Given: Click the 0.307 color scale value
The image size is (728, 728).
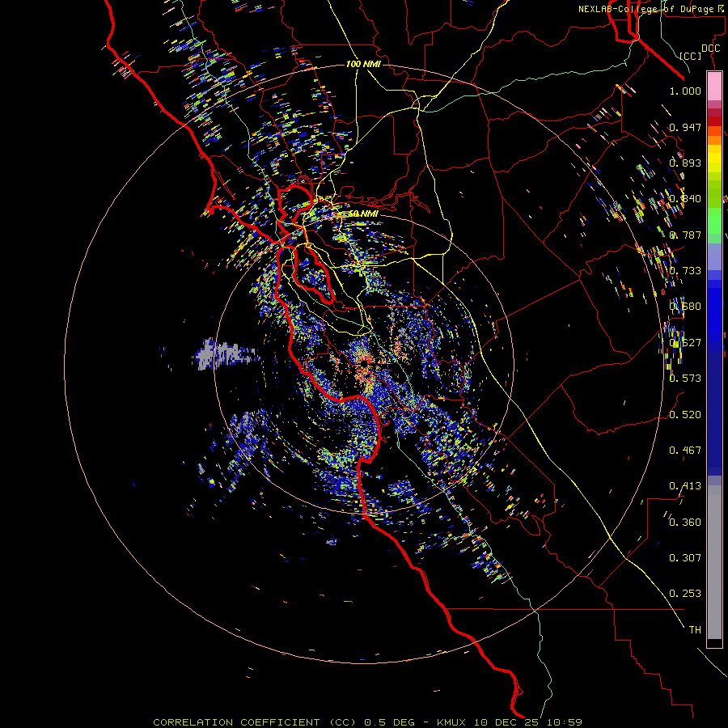Looking at the screenshot, I should (685, 558).
